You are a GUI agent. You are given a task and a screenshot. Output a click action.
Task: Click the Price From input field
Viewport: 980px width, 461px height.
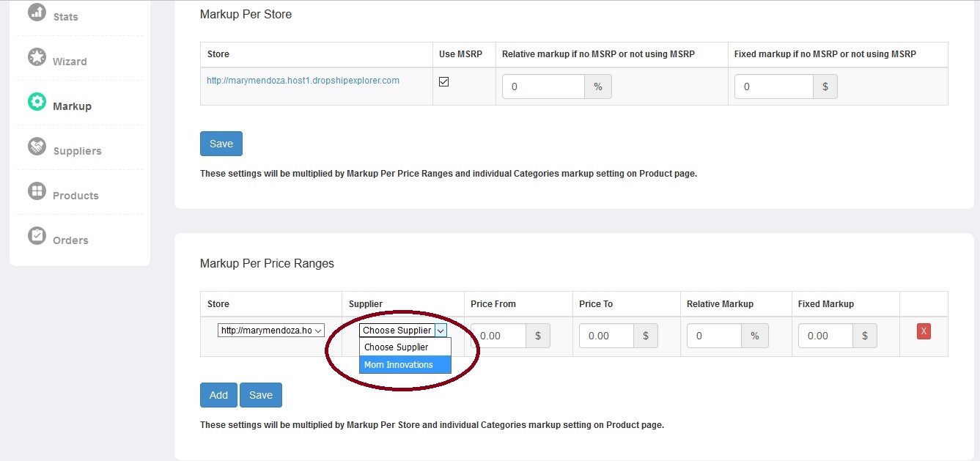(x=498, y=336)
